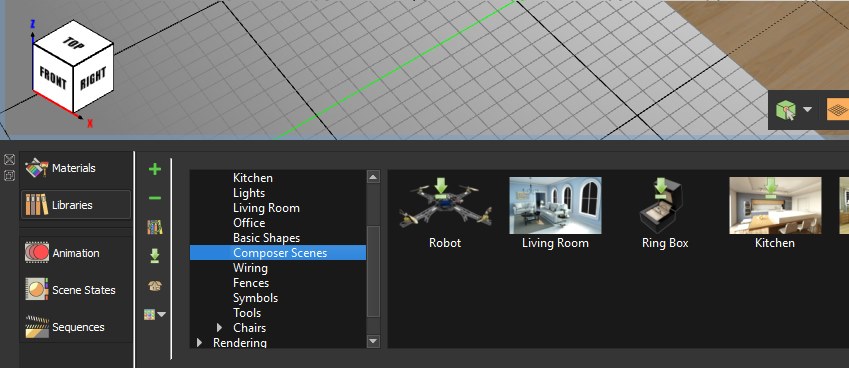The height and width of the screenshot is (368, 849).
Task: Select Office in the library tree
Action: click(249, 222)
